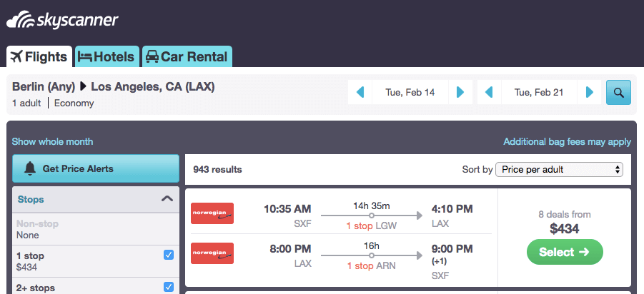Open Additional bag fees may apply link
Image resolution: width=644 pixels, height=294 pixels.
568,142
